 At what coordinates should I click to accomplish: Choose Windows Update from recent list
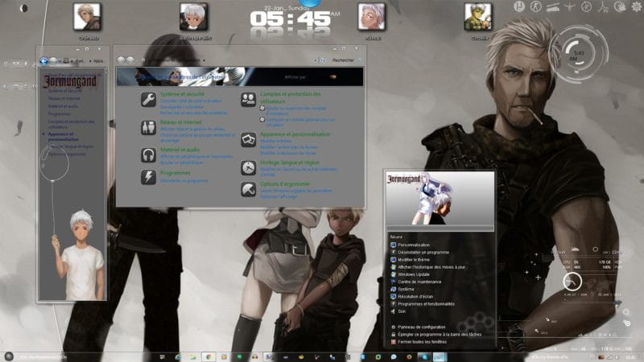(415, 274)
